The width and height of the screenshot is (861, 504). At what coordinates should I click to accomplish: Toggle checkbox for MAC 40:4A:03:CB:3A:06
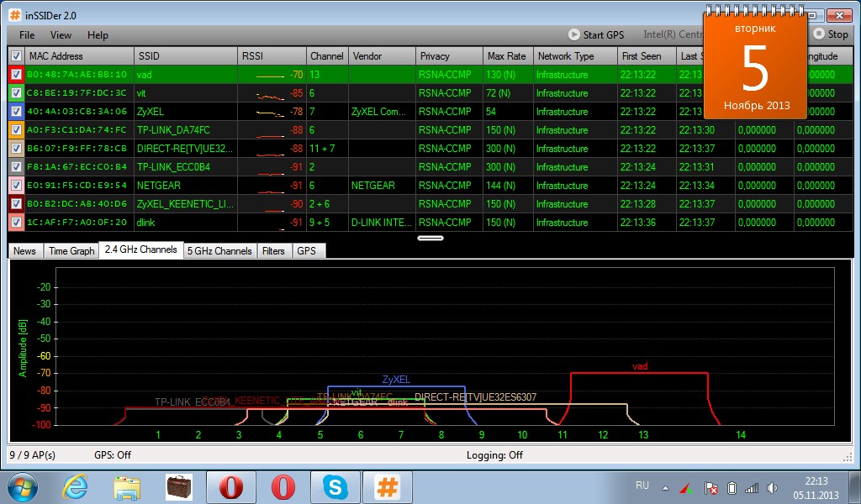(17, 112)
